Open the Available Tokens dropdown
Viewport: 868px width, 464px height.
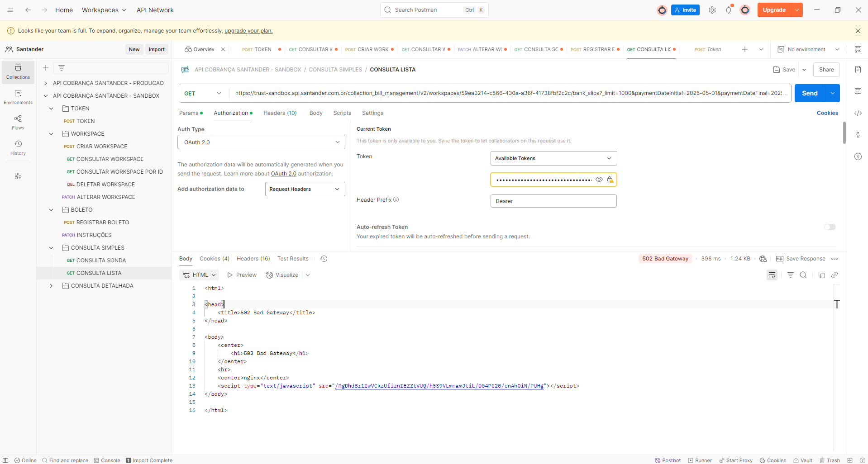[553, 158]
